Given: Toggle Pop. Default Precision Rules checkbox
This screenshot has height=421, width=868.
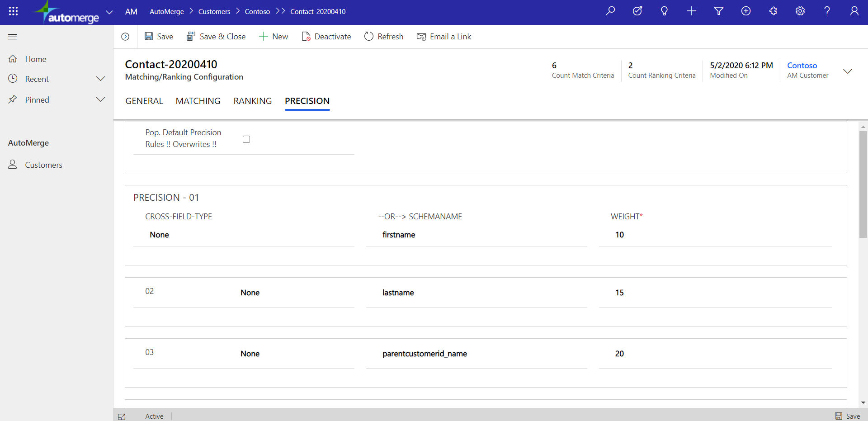Looking at the screenshot, I should pyautogui.click(x=246, y=139).
